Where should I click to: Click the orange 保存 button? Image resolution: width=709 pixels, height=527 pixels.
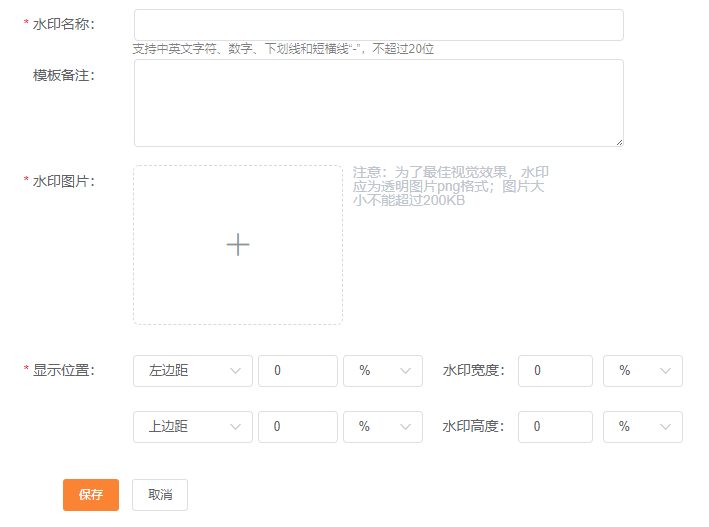coord(91,495)
